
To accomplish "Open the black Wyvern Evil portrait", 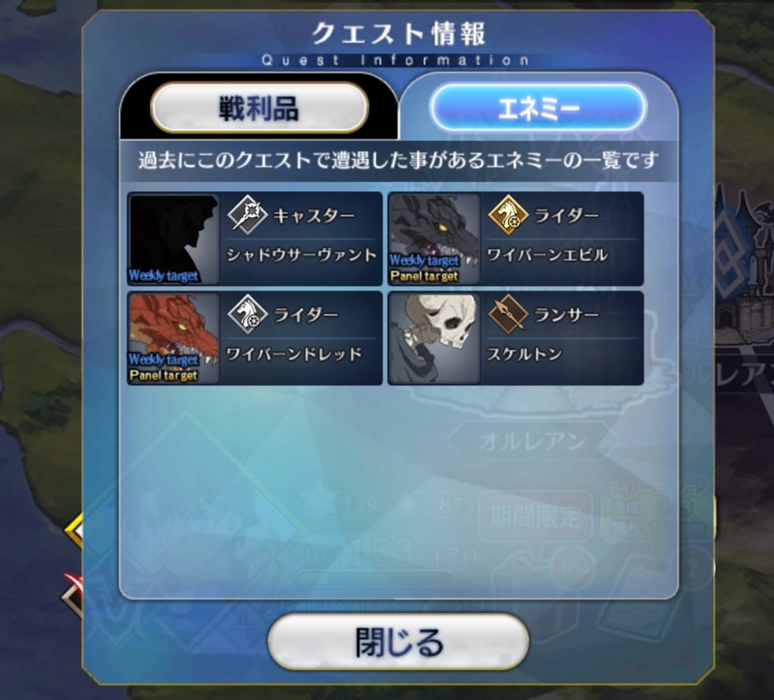I will click(434, 239).
